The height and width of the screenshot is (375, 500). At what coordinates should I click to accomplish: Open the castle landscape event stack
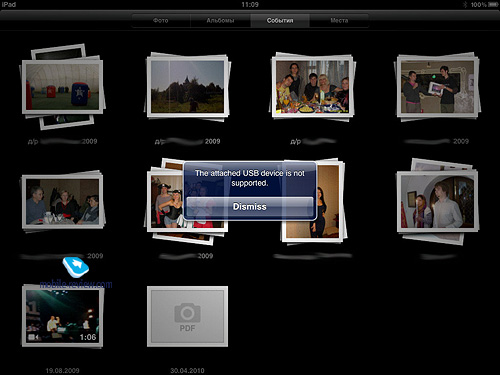point(187,87)
